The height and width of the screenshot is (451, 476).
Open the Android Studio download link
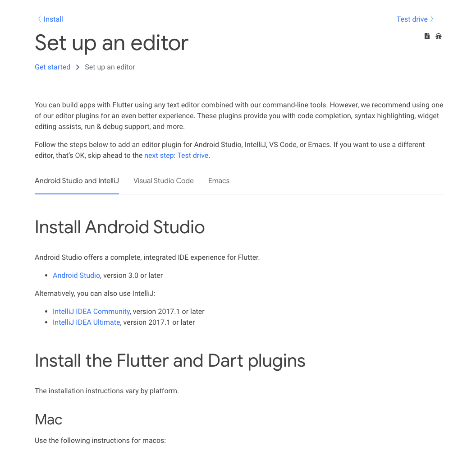76,275
